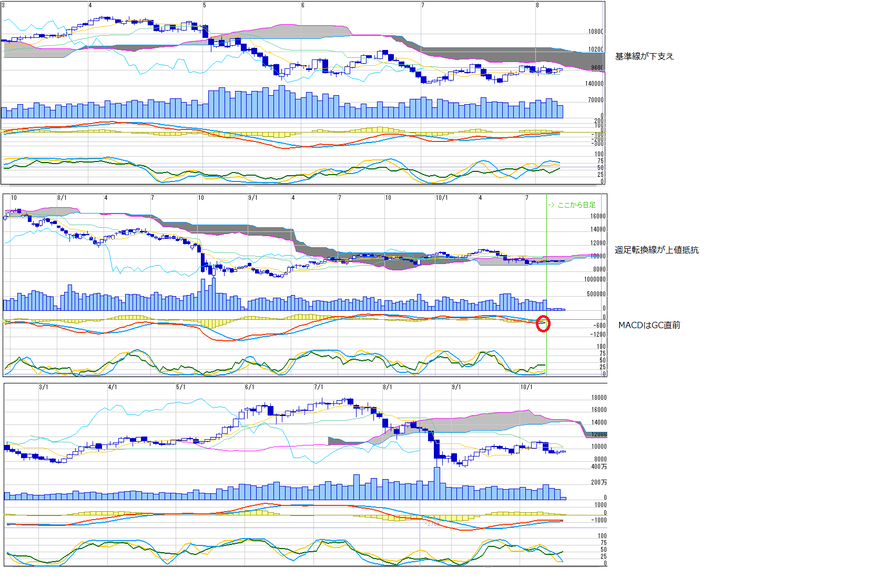This screenshot has height=588, width=874.
Task: Click the '9/1' date label in the middle chart
Action: click(253, 198)
